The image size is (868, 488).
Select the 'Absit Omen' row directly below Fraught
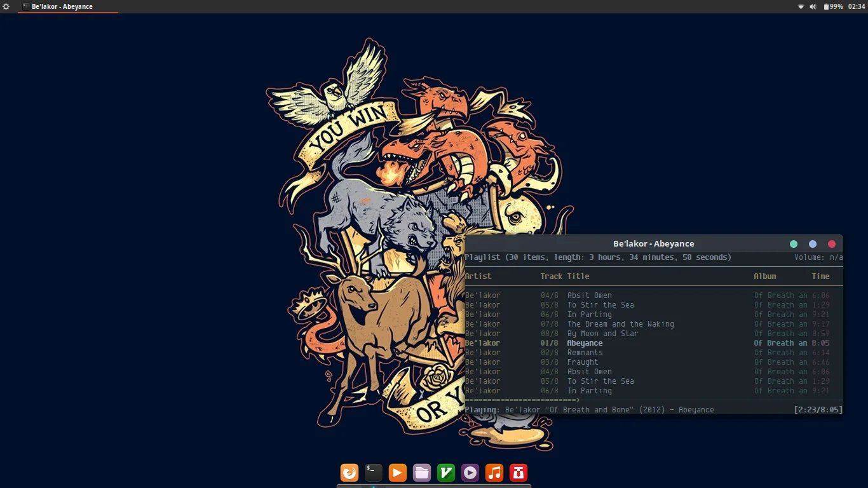coord(654,372)
